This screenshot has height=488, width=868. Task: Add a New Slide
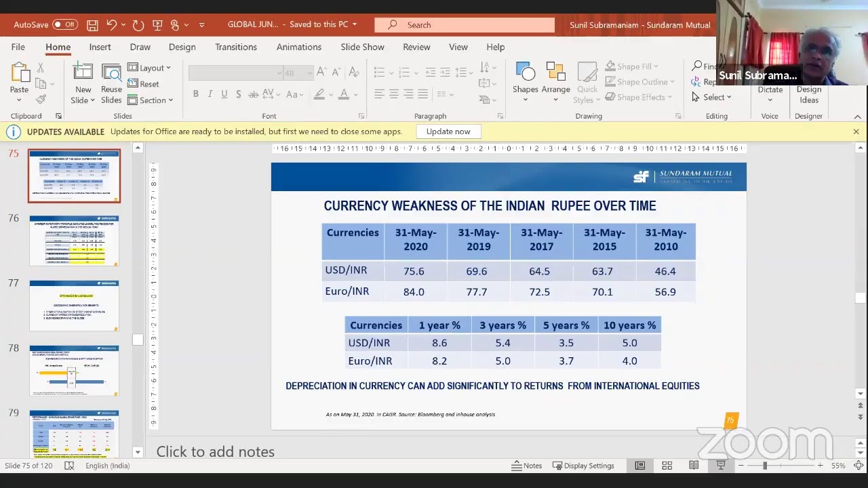tap(83, 83)
